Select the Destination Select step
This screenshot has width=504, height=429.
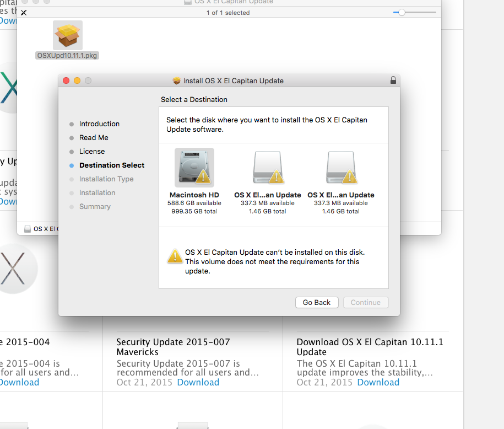point(111,165)
